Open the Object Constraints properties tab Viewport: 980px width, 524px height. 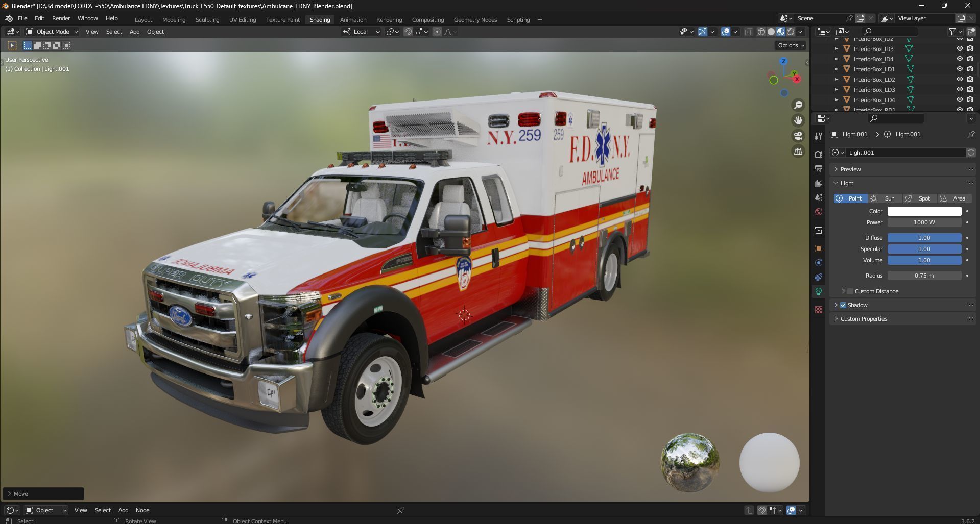819,277
